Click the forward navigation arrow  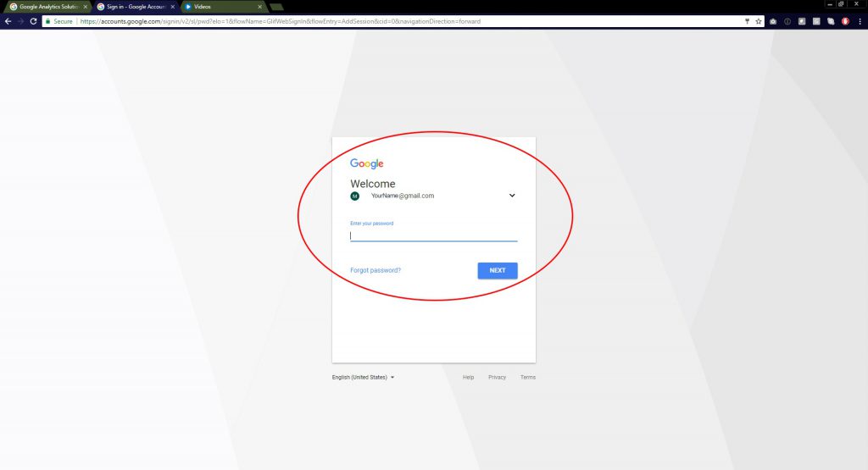20,21
